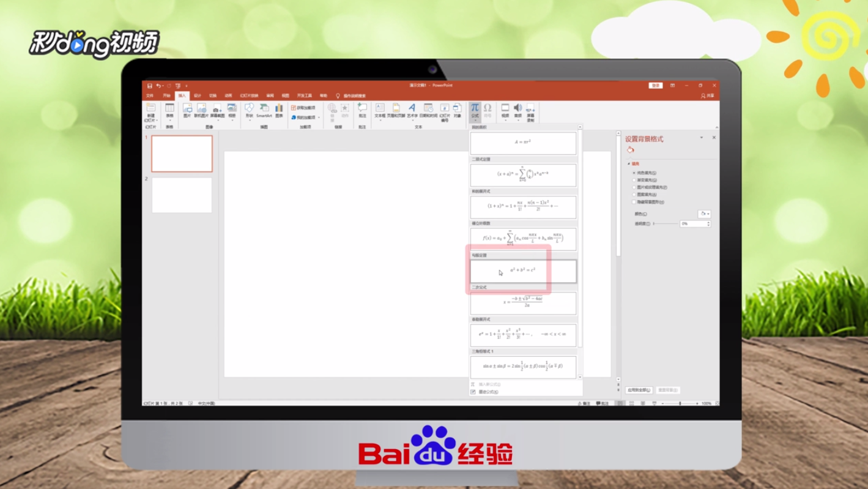Click the Slide Number icon
The height and width of the screenshot is (489, 868).
[x=445, y=108]
